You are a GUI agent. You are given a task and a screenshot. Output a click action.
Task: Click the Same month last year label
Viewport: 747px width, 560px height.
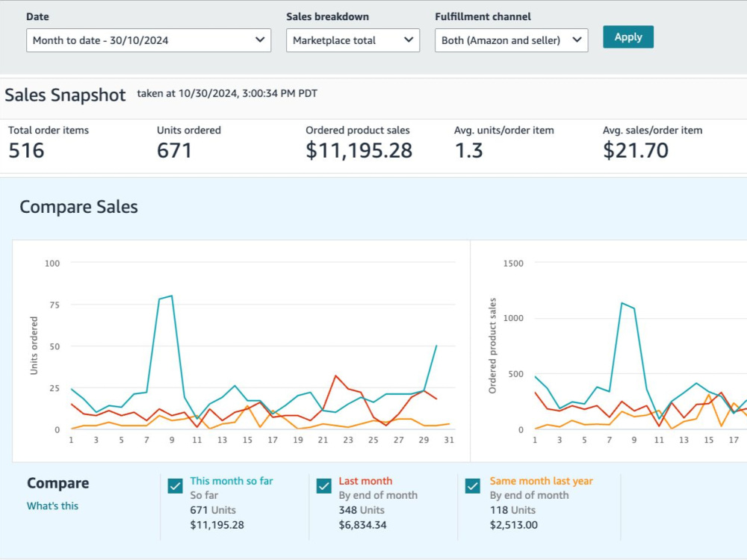(x=541, y=481)
